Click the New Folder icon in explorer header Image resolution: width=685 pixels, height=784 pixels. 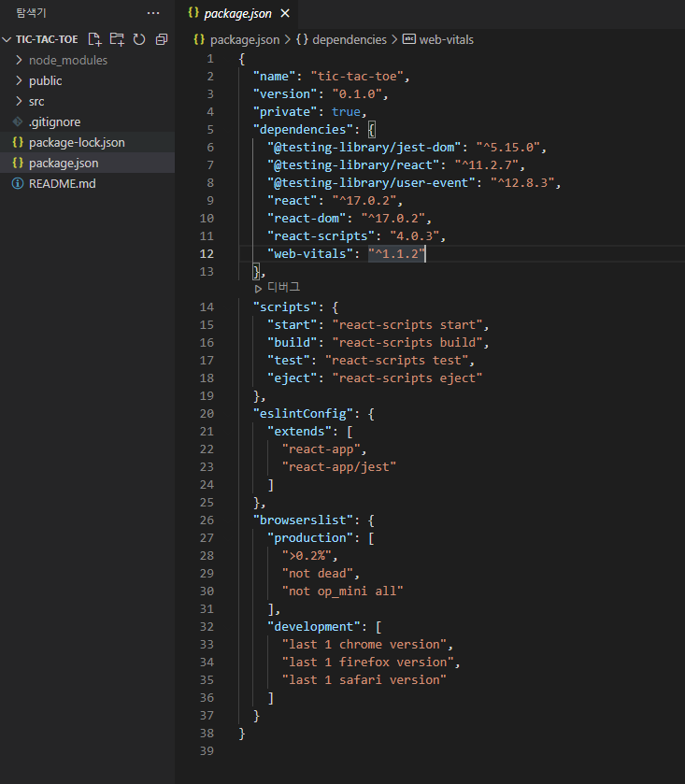[117, 39]
